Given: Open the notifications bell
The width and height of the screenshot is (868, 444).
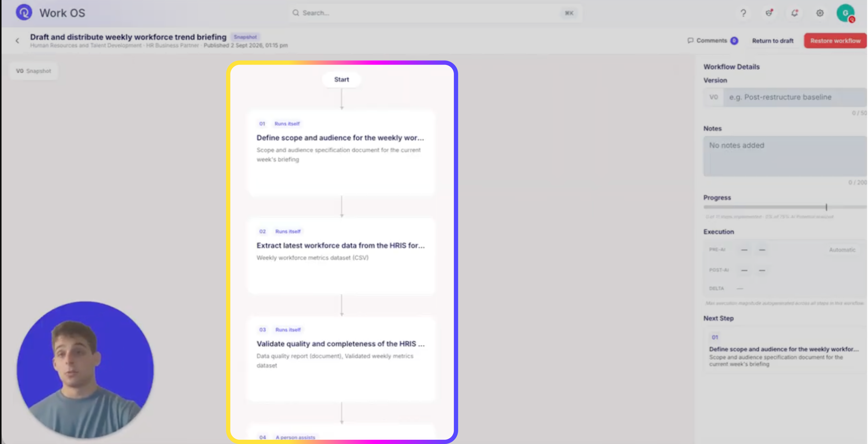Looking at the screenshot, I should [795, 13].
